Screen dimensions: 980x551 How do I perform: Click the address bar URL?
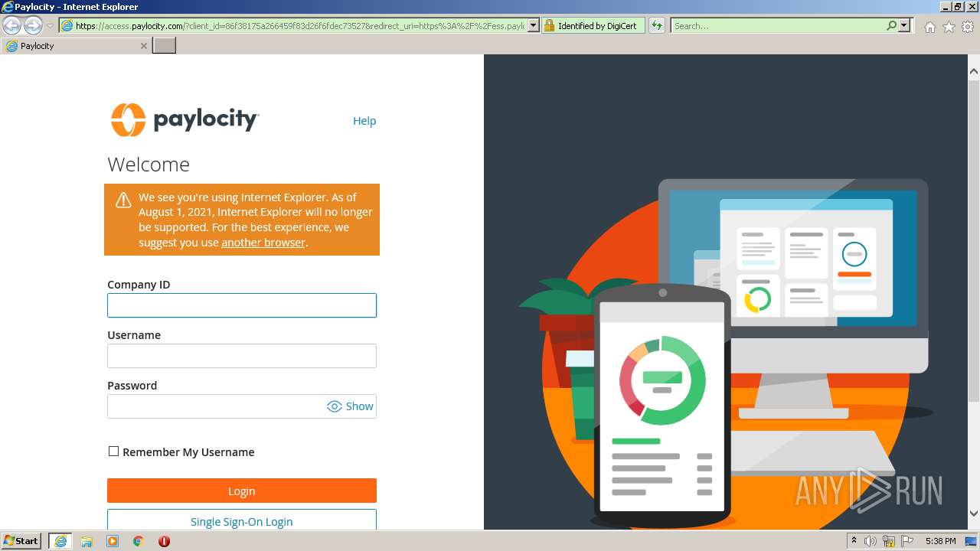(300, 26)
